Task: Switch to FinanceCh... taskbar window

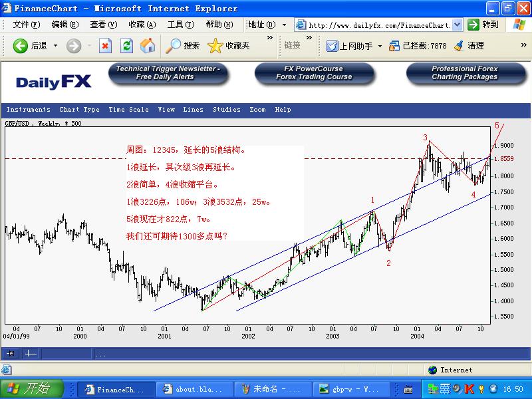Action: [116, 389]
